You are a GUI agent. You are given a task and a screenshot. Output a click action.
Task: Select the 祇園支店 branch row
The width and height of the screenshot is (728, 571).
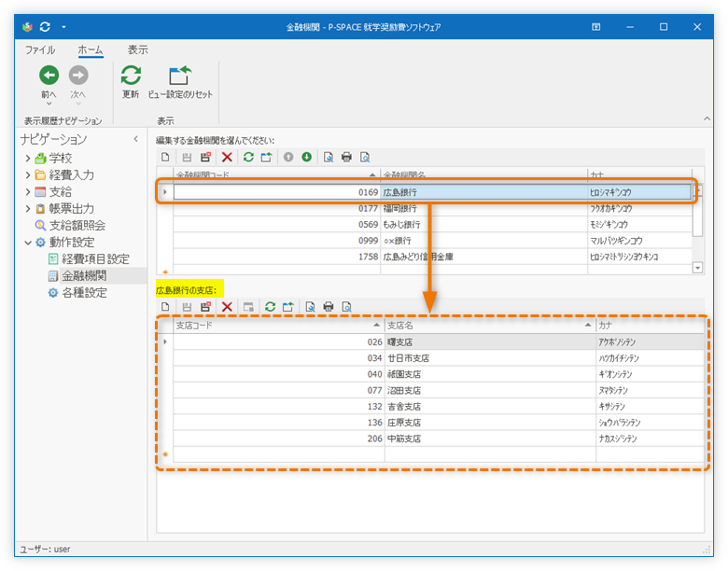439,374
